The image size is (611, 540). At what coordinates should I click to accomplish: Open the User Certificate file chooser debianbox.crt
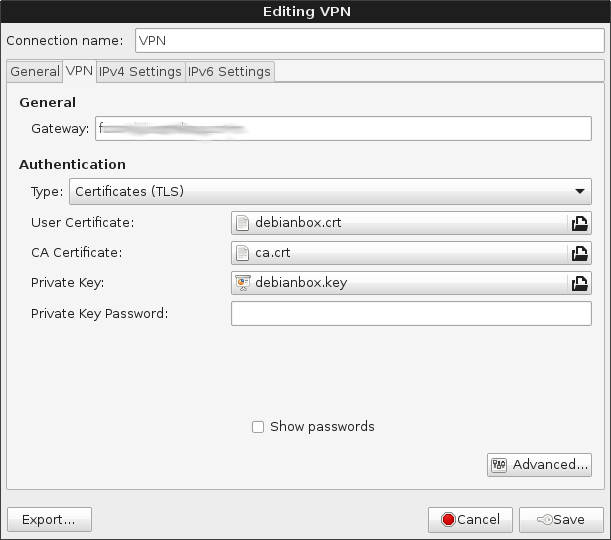pyautogui.click(x=400, y=223)
